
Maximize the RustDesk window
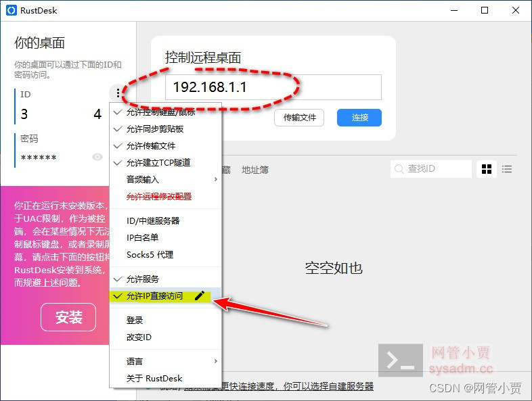pyautogui.click(x=485, y=11)
